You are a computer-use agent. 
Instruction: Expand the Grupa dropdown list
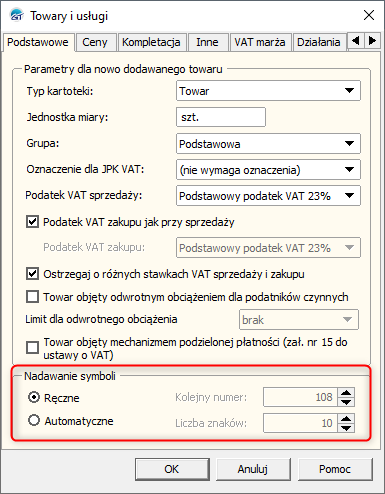tap(268, 143)
